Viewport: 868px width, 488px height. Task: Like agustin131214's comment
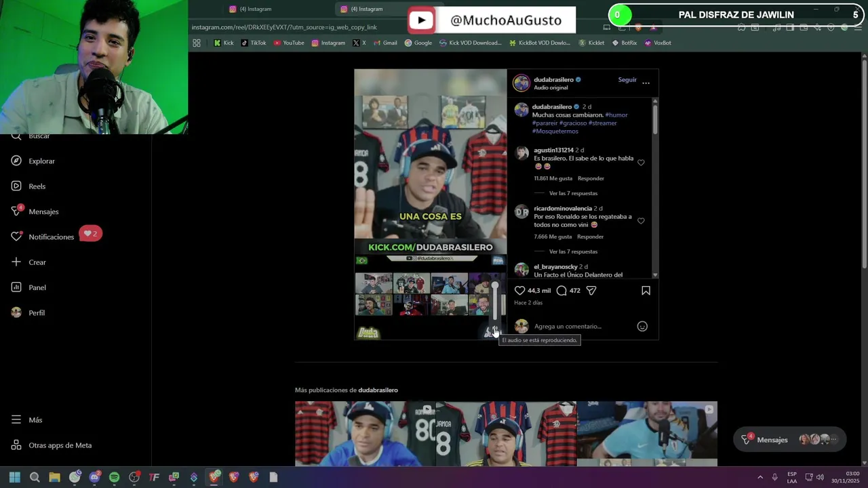[x=641, y=163]
